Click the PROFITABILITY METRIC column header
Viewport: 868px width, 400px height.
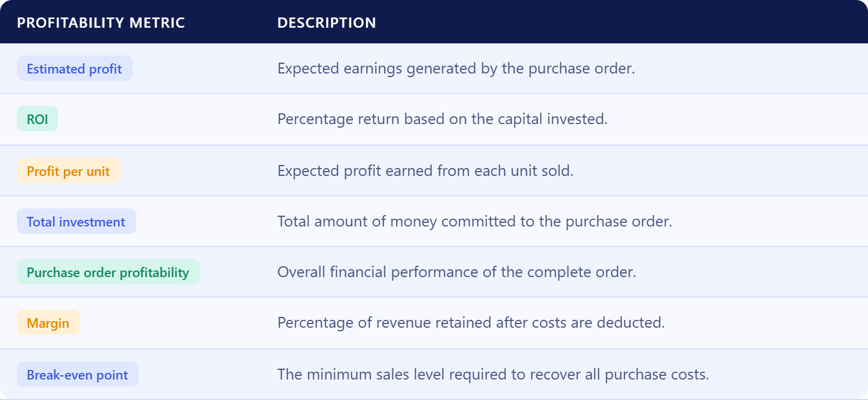pos(101,23)
